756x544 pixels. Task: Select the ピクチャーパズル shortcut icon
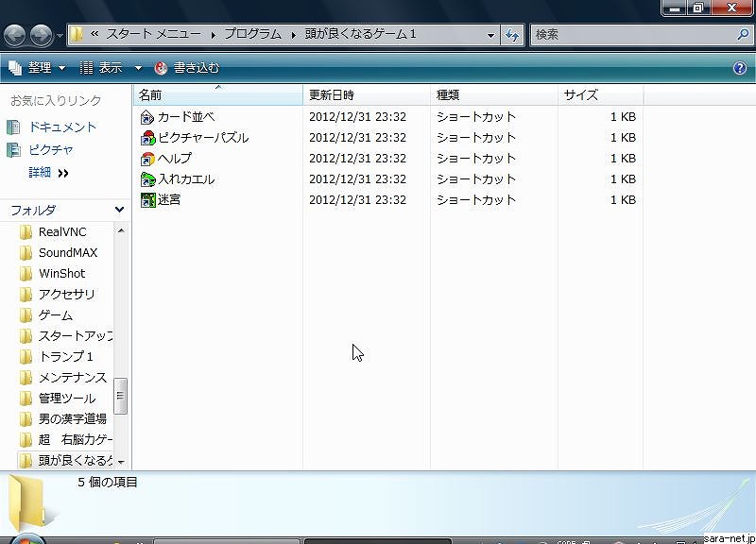coord(147,138)
